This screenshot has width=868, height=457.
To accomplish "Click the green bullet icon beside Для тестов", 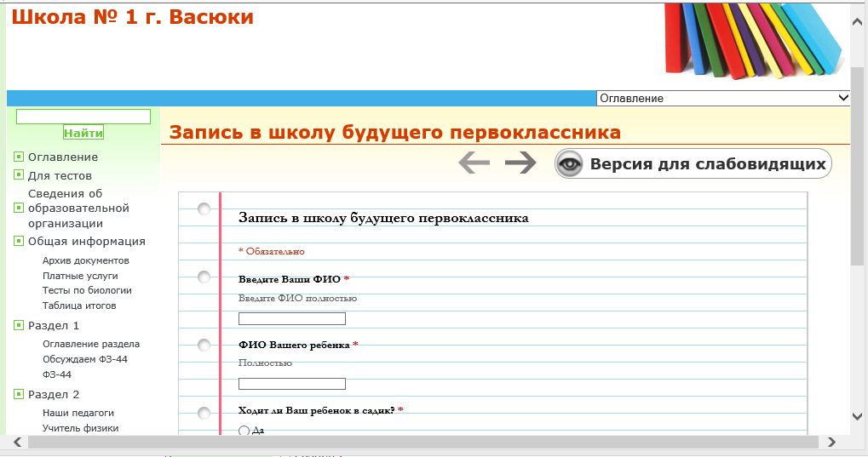I will pos(19,175).
